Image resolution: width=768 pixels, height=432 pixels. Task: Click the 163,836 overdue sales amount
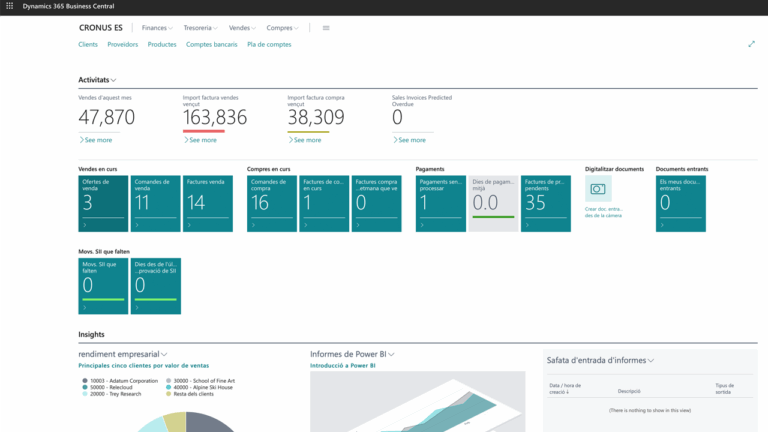215,118
